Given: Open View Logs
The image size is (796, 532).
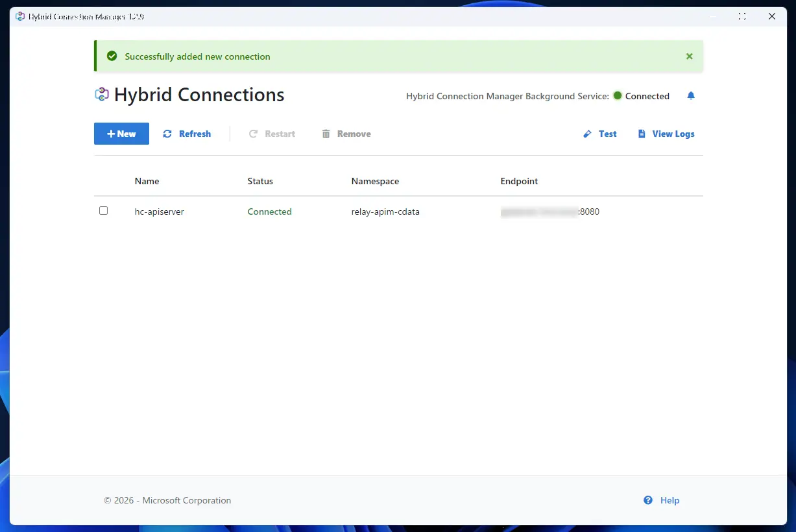Looking at the screenshot, I should [x=666, y=134].
